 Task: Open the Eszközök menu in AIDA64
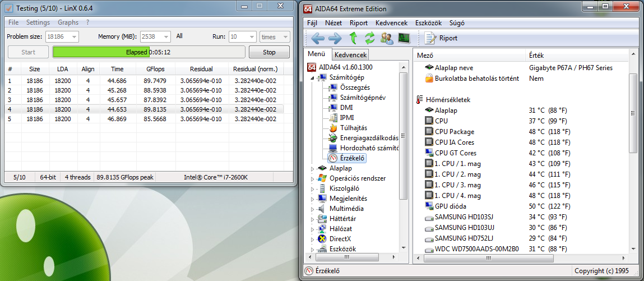pyautogui.click(x=428, y=23)
